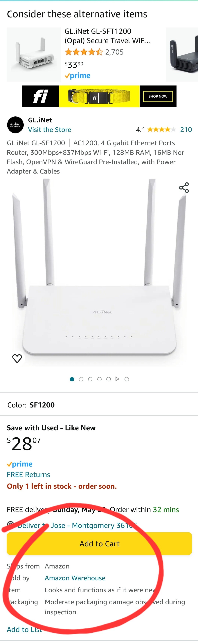Open the 210 reviews count link

(186, 129)
